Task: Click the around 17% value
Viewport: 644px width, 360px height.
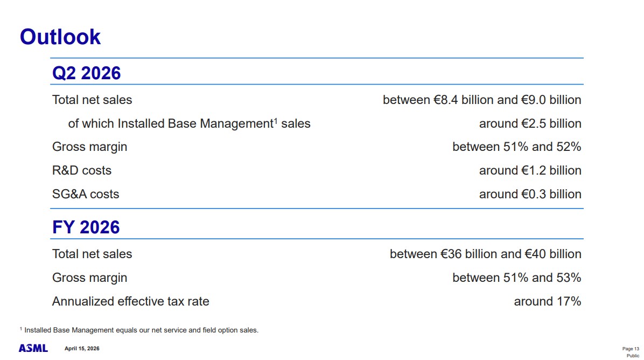Action: tap(548, 301)
